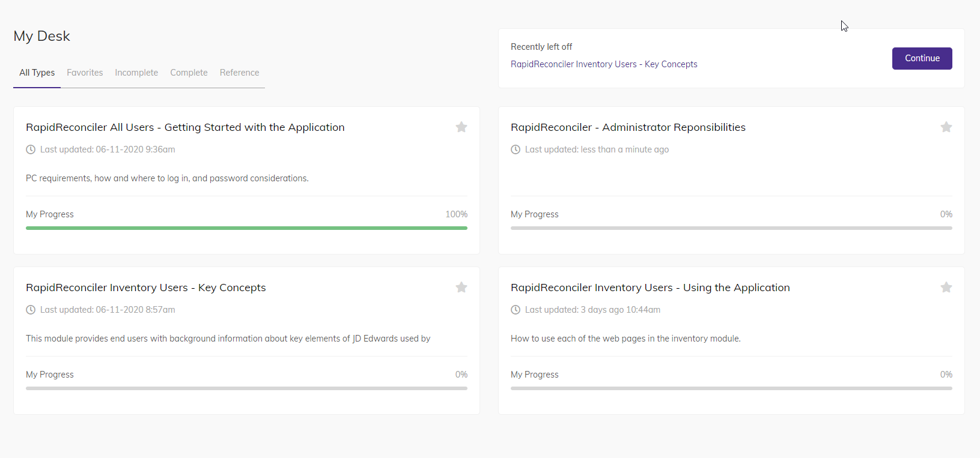Toggle favorite star on Key Concepts card
Viewport: 980px width, 458px height.
pos(461,288)
